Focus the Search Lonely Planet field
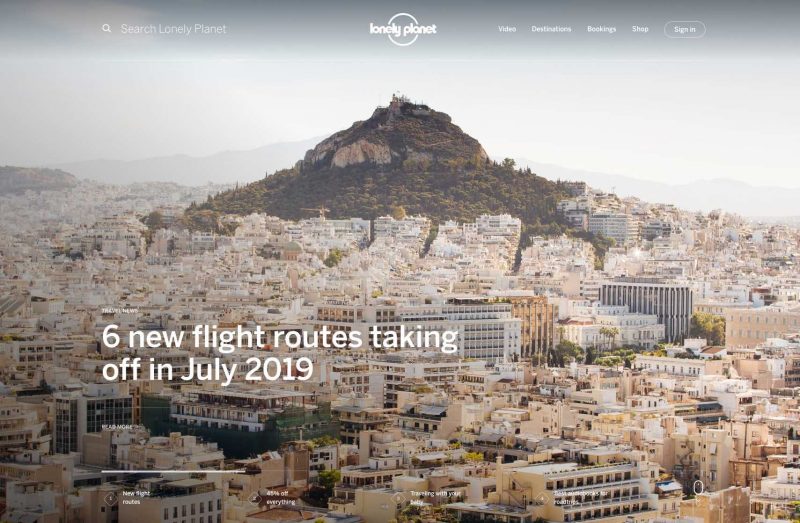Screen dimensions: 800x523 [x=173, y=29]
